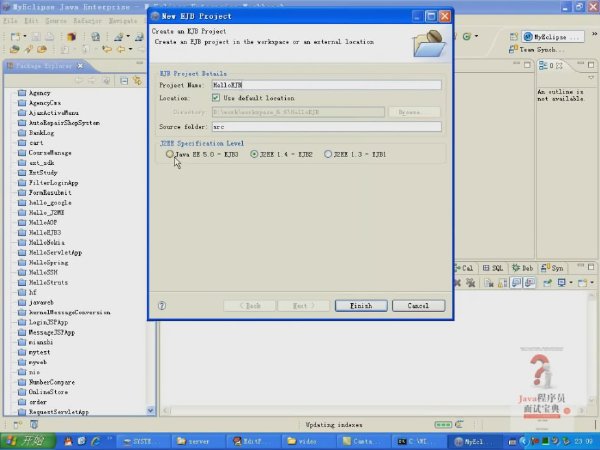This screenshot has width=600, height=450.
Task: Click Remove Launch X icon in console
Action: (457, 283)
